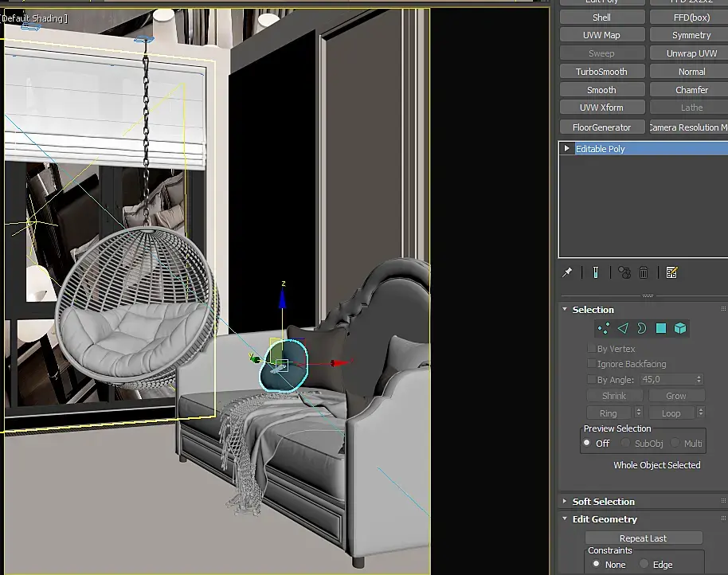Select Border sub-object mode icon
Viewport: 728px width, 575px height.
(642, 329)
